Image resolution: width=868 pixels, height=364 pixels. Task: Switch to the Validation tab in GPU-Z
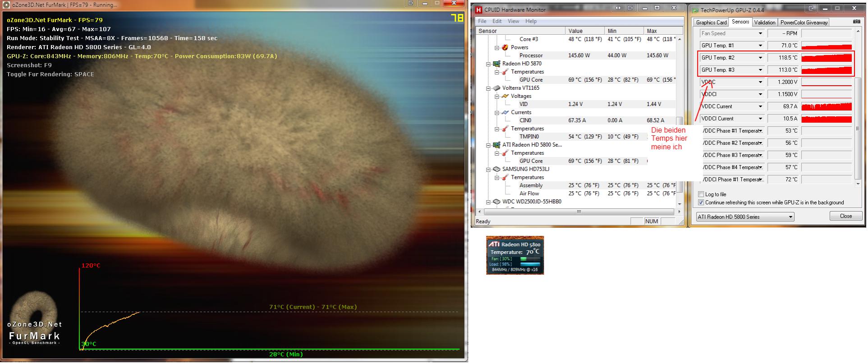pos(765,23)
